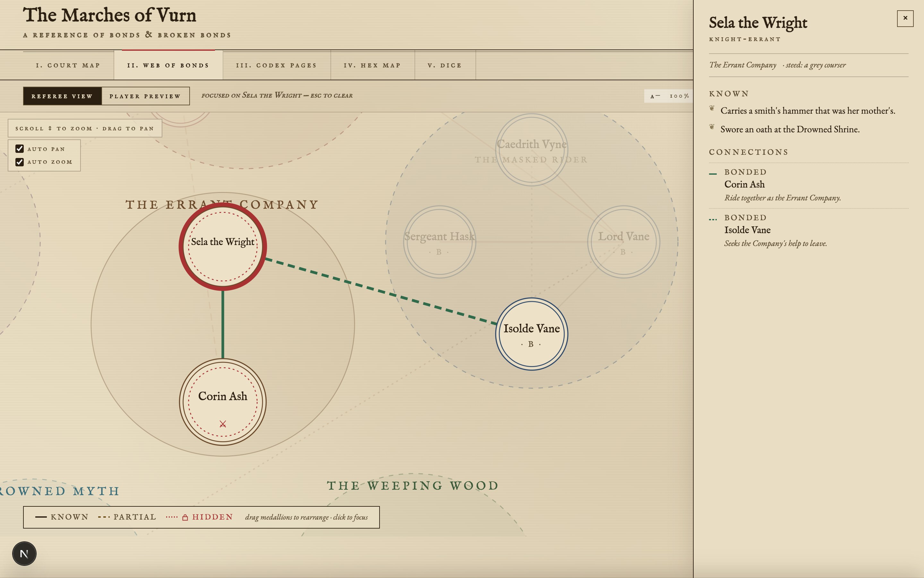Click the 'Focused on Sela the Wright' status text
Viewport: 924px width, 578px height.
click(x=277, y=96)
